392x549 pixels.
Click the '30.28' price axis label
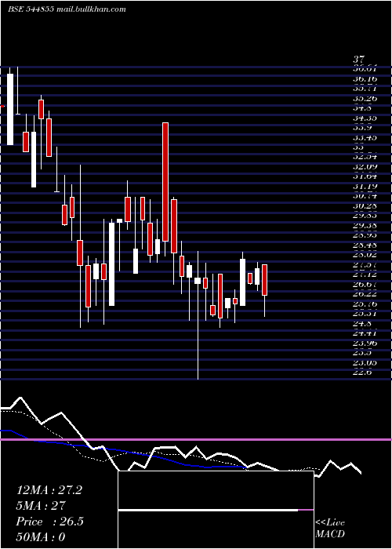click(365, 205)
